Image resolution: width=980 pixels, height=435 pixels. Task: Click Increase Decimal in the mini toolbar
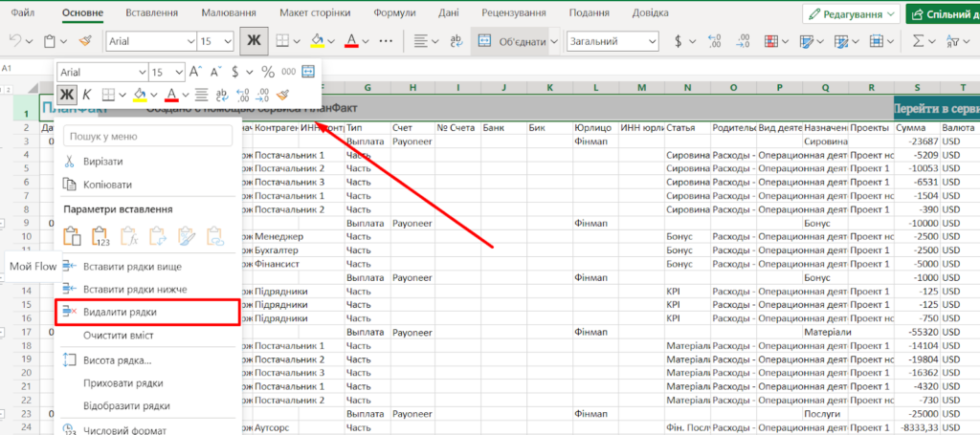pyautogui.click(x=243, y=95)
